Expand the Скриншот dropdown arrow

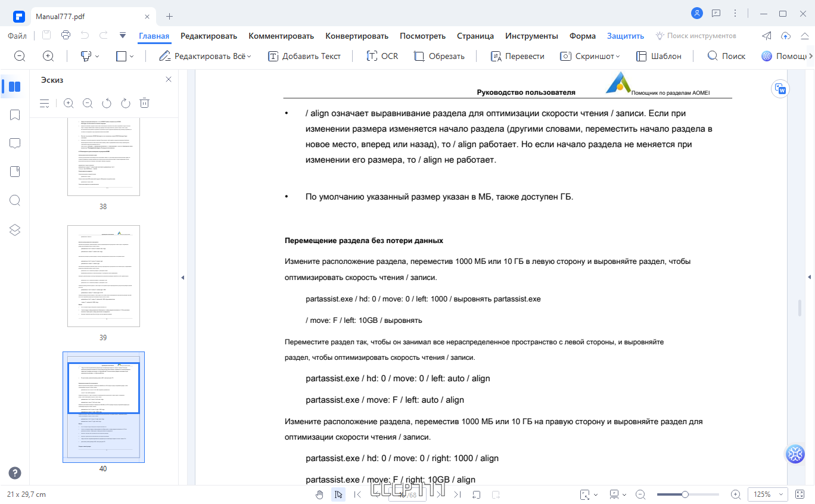(x=618, y=57)
